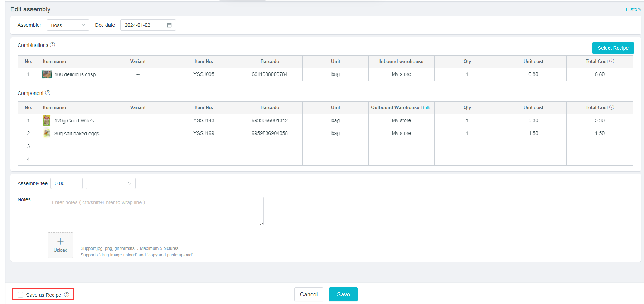This screenshot has width=644, height=304.
Task: Click into the Notes text area
Action: [155, 211]
